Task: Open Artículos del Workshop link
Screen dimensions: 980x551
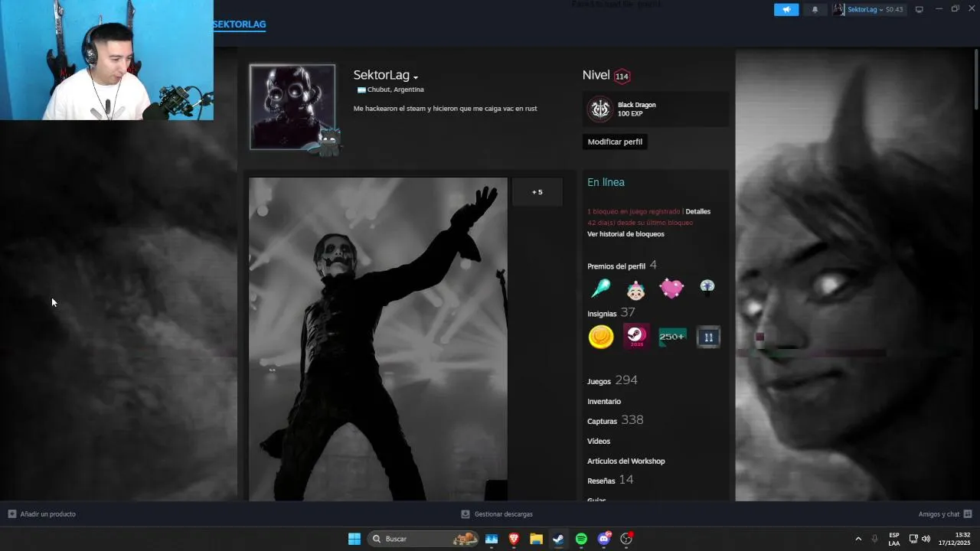Action: pyautogui.click(x=626, y=461)
